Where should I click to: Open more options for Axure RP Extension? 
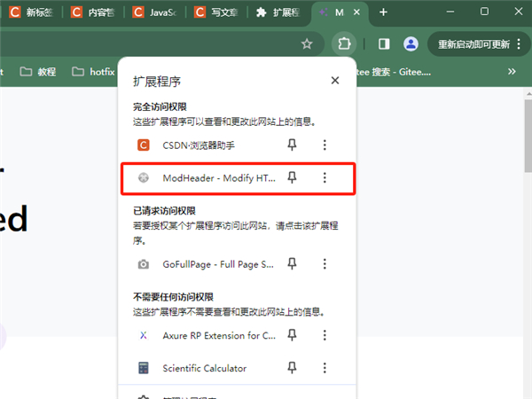click(325, 335)
